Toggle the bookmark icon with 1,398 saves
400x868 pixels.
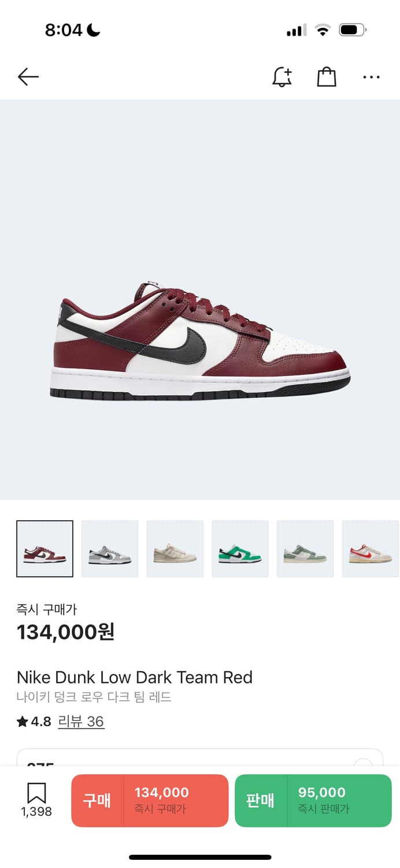[x=36, y=800]
